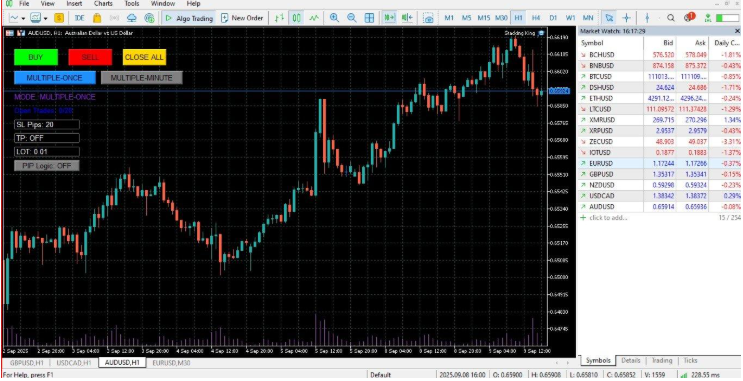
Task: Switch timeframe to D1
Action: click(553, 18)
